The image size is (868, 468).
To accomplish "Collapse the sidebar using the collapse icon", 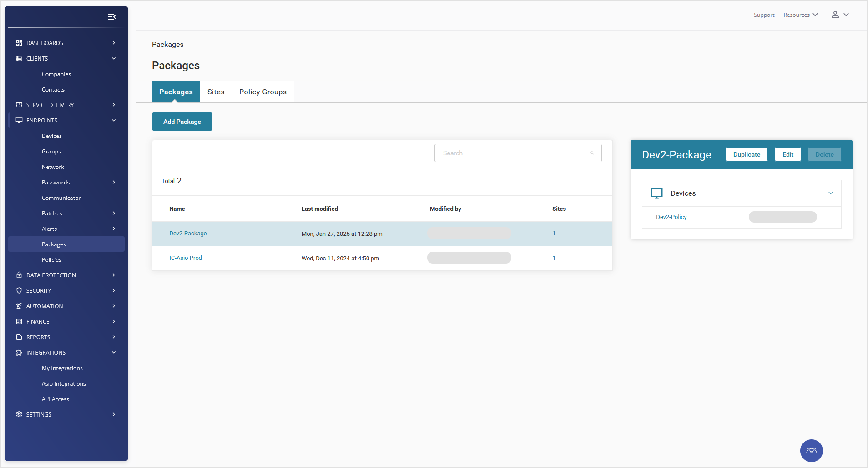I will (111, 17).
